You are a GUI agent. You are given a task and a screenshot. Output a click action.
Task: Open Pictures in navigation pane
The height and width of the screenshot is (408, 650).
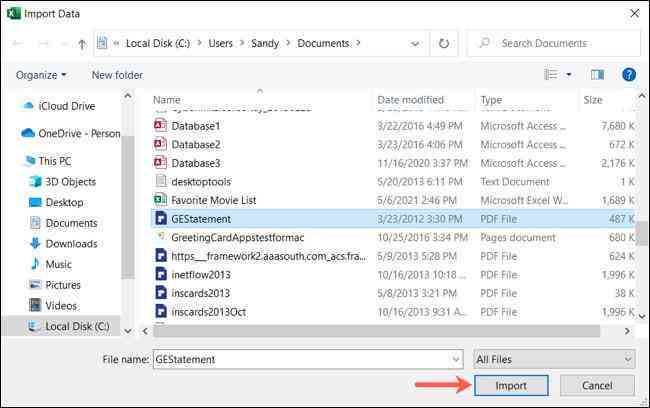coord(55,285)
